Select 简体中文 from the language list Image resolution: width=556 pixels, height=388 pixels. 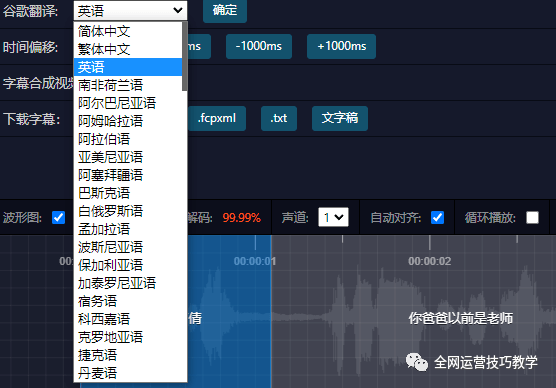point(128,31)
